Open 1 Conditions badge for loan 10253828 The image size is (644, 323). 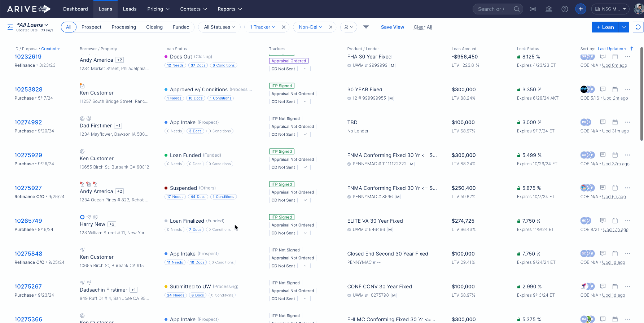(221, 98)
